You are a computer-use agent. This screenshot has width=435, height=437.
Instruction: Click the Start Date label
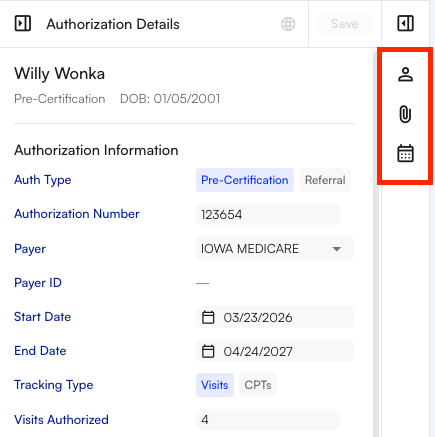tap(42, 317)
